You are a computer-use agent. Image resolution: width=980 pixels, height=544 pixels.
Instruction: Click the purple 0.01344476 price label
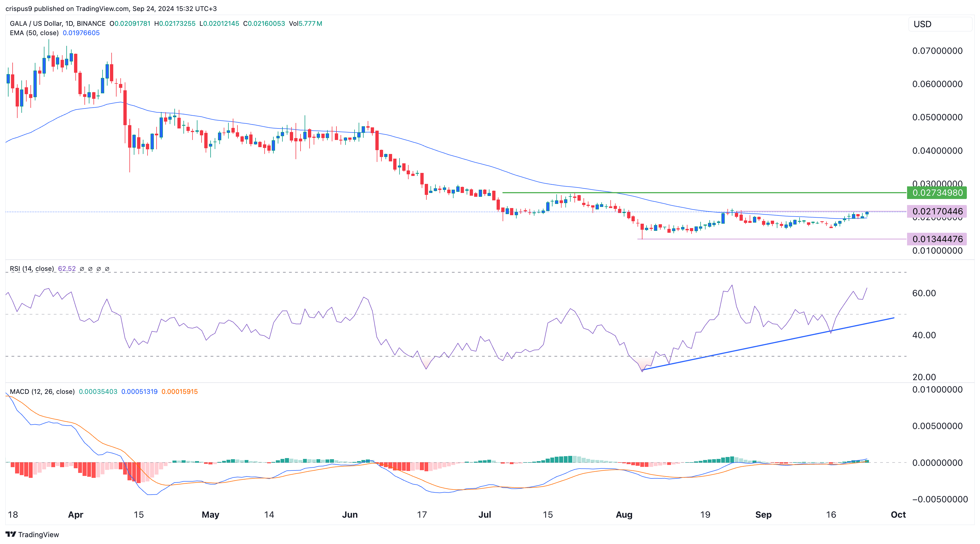(937, 239)
